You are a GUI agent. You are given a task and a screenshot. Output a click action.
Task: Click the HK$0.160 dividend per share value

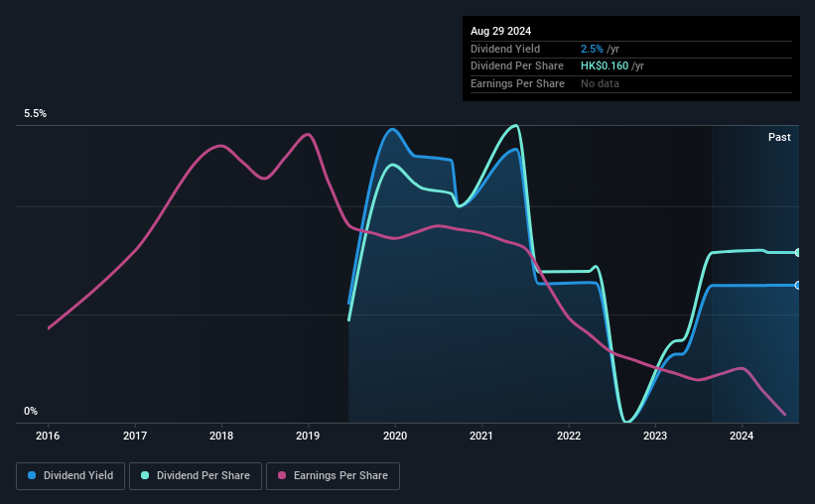(x=605, y=66)
